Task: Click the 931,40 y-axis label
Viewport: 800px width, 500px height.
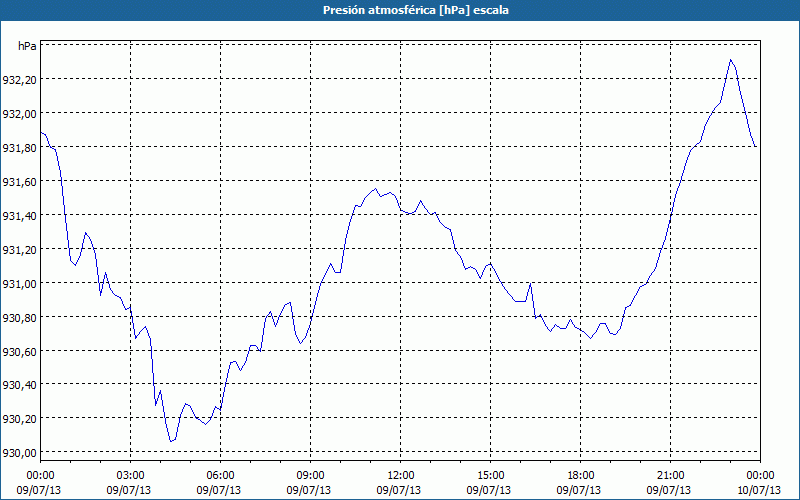Action: 19,215
